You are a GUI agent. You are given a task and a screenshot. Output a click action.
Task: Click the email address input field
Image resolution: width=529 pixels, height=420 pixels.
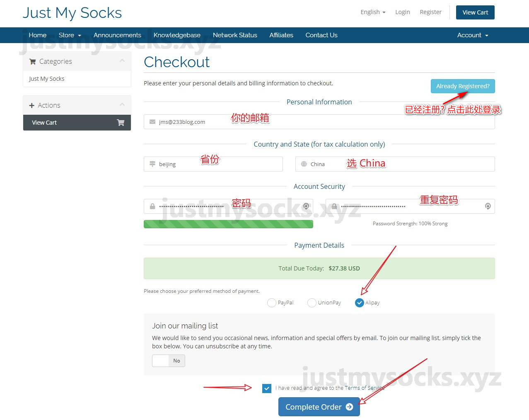(x=319, y=122)
